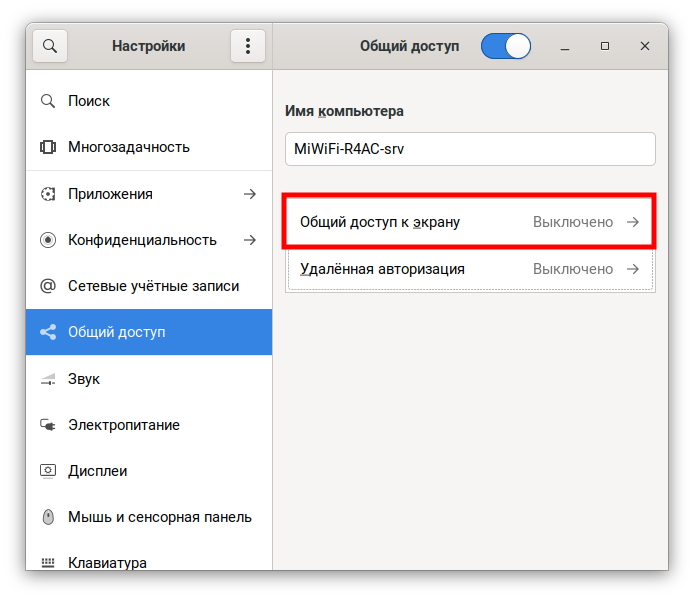Image resolution: width=694 pixels, height=599 pixels.
Task: Select Клавиатура in the sidebar
Action: (107, 562)
